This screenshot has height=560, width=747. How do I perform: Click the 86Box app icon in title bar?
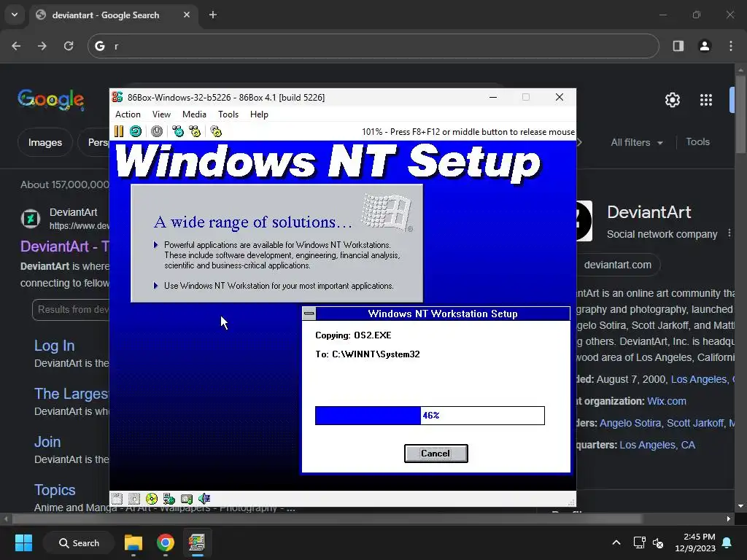117,97
